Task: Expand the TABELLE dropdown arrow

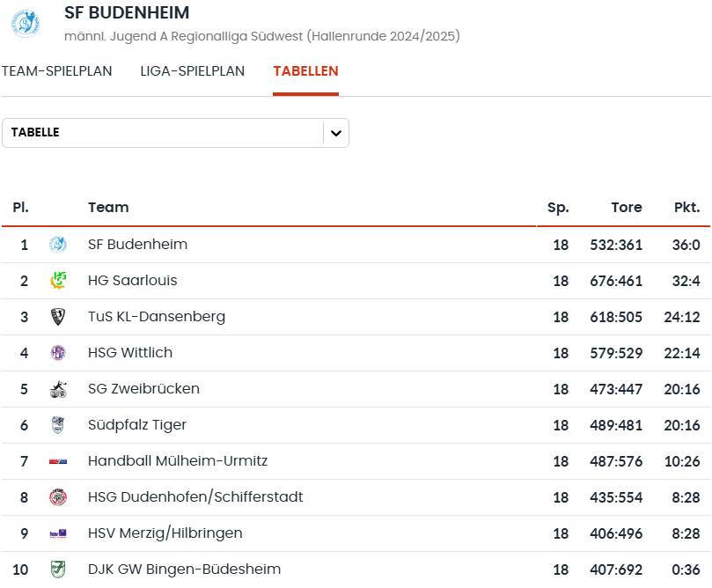Action: click(336, 133)
